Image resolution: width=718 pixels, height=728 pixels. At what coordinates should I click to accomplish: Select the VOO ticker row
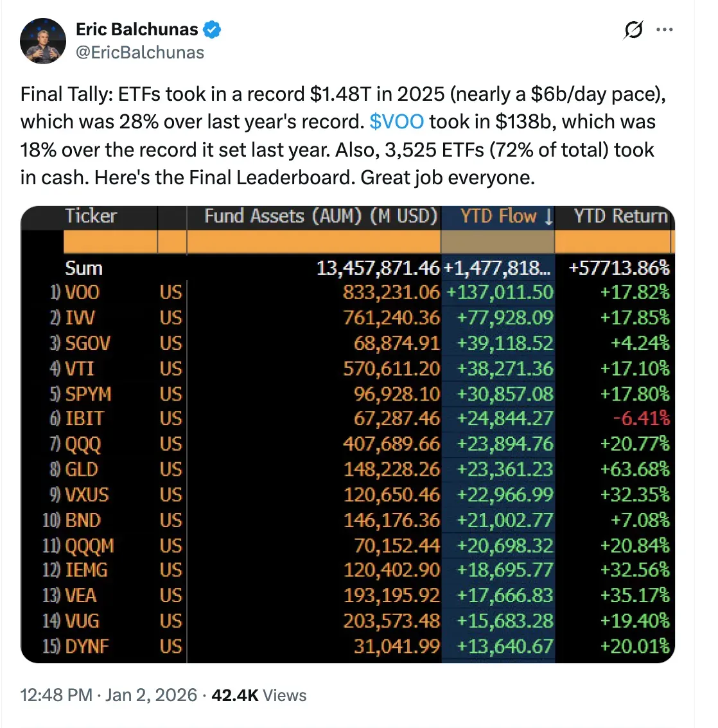(83, 292)
